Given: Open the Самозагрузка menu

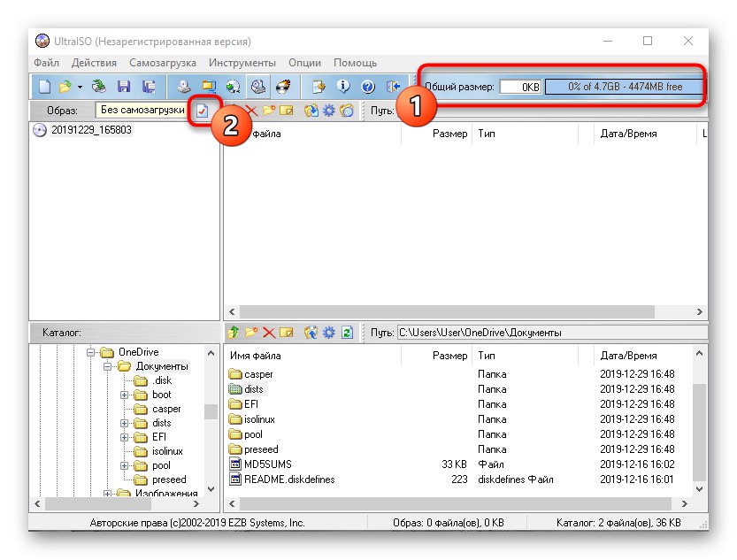Looking at the screenshot, I should pyautogui.click(x=163, y=63).
